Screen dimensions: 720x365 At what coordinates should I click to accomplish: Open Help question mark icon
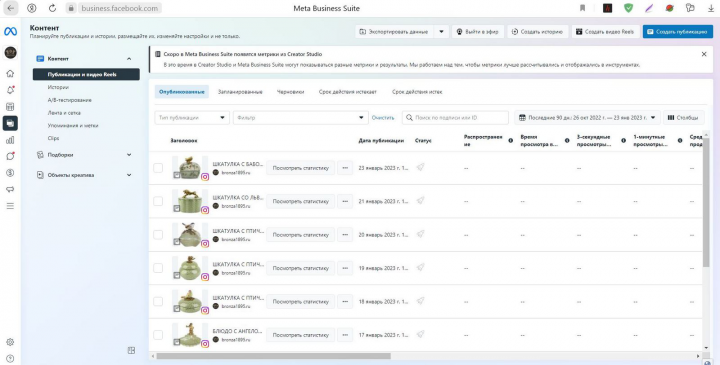click(x=10, y=359)
